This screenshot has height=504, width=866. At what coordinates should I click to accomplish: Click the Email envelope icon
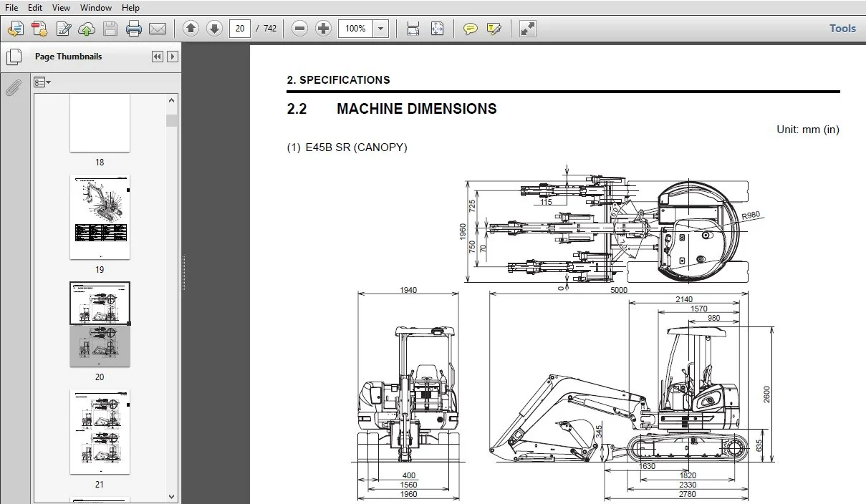158,29
